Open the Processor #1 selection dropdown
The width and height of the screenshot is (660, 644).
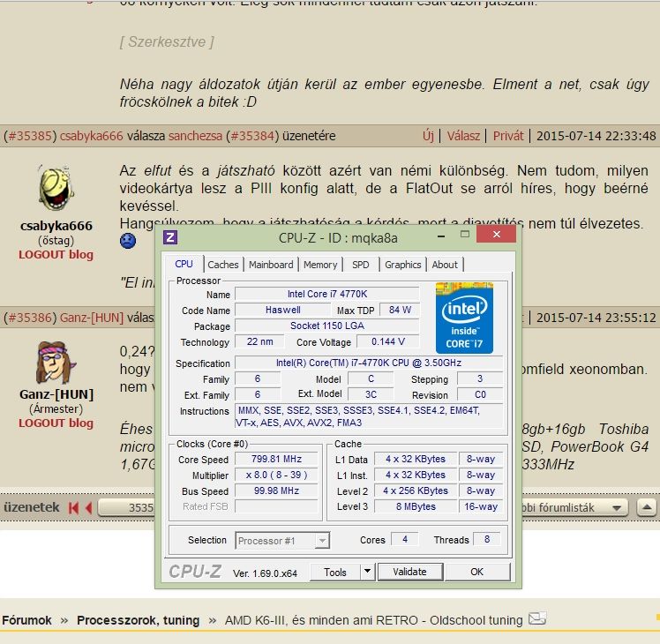tap(282, 541)
